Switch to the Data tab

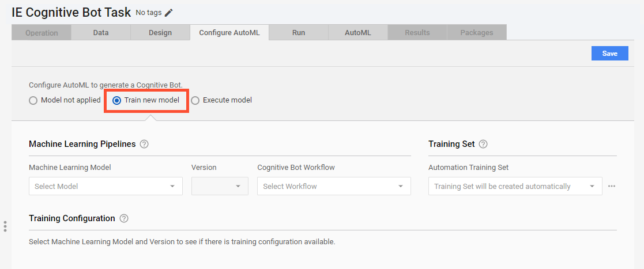[x=101, y=33]
